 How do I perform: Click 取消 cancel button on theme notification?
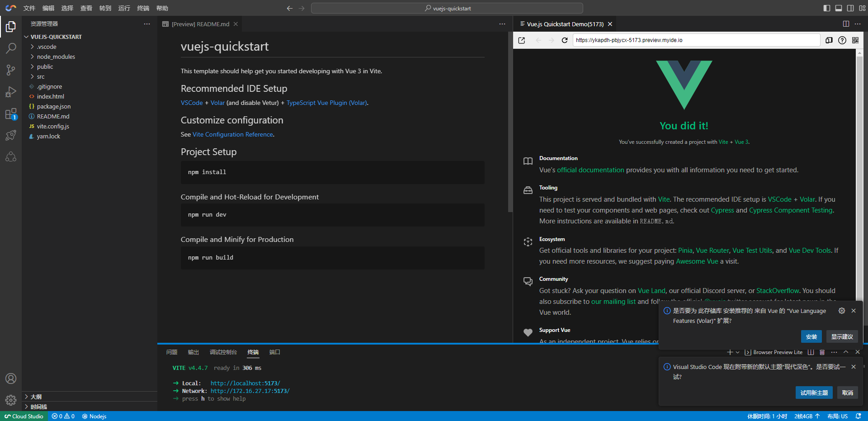tap(848, 393)
